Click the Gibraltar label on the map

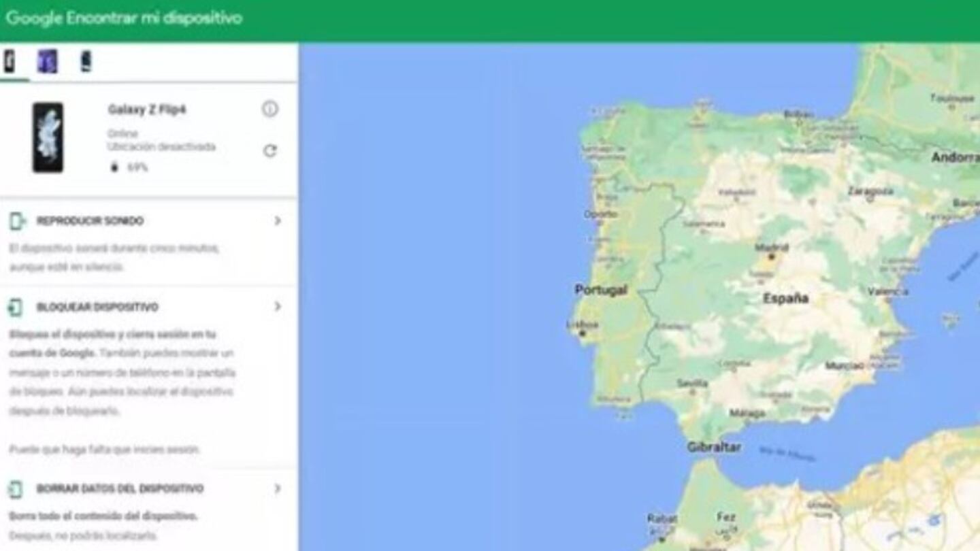(x=713, y=447)
